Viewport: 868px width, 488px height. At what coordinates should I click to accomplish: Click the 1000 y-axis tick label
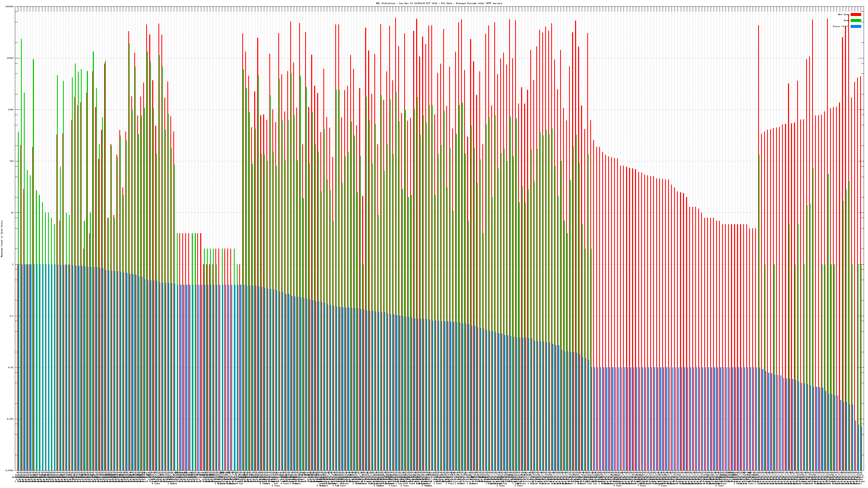11,110
